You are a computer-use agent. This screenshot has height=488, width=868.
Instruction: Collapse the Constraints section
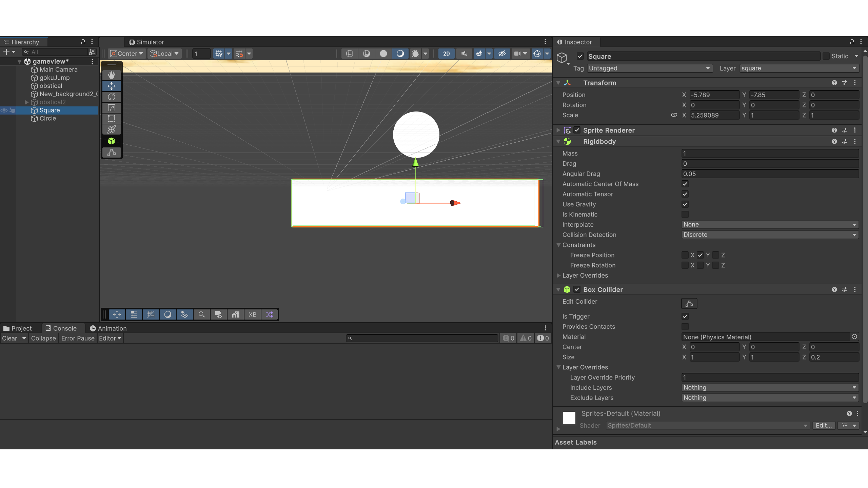(558, 245)
